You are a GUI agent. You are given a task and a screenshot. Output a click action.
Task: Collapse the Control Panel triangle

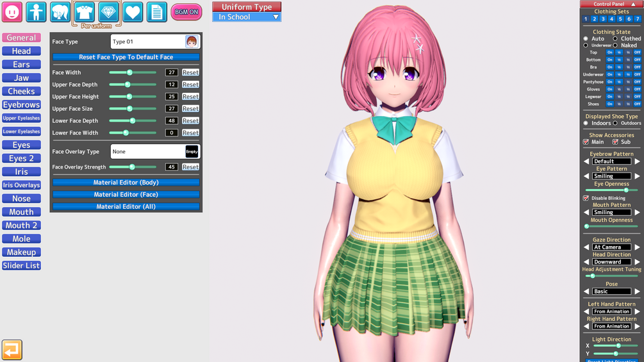[633, 4]
